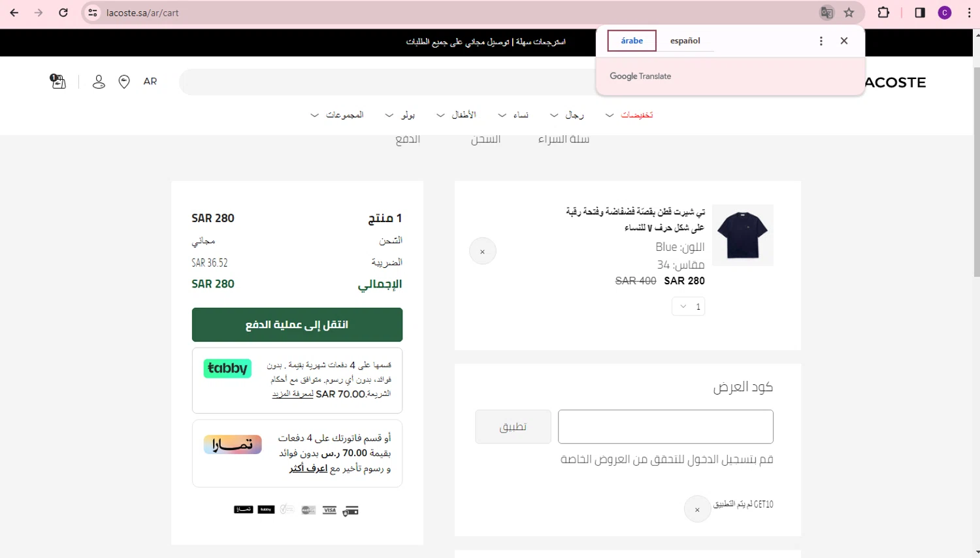980x558 pixels.
Task: Select the español tab in translate popup
Action: 685,41
